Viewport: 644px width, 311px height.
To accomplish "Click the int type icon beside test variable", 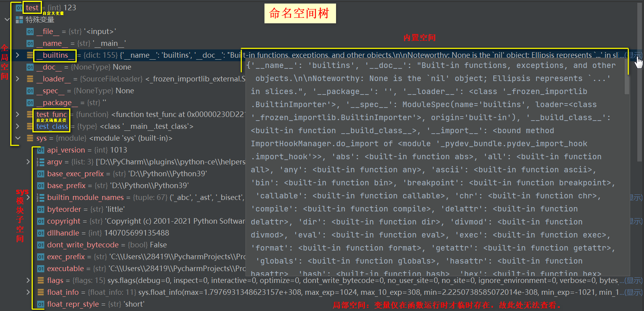I will coord(19,8).
